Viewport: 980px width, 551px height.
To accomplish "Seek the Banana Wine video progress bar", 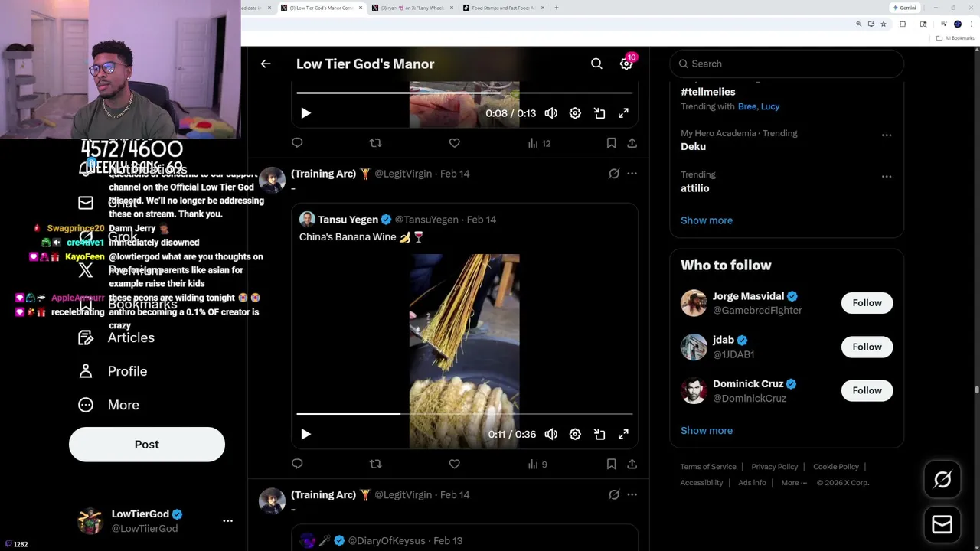I will [465, 414].
